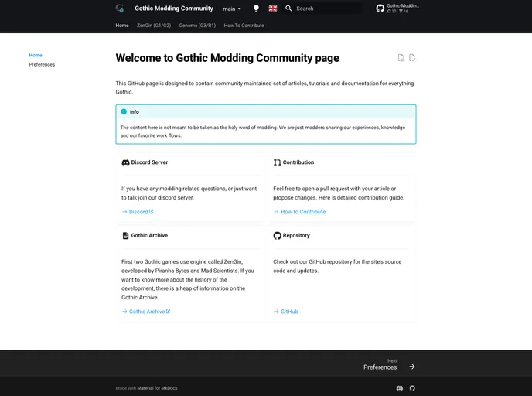Click the Gothic-Moddin... repository name text

[x=403, y=5]
